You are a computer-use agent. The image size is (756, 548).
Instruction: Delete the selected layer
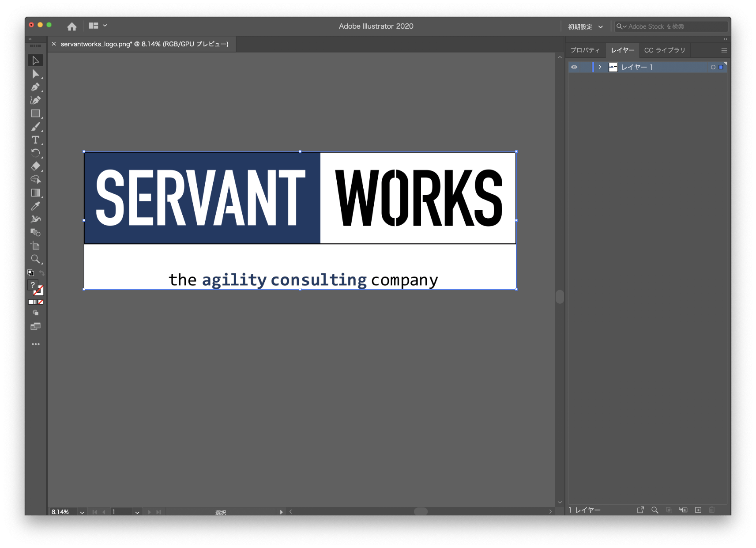(x=712, y=510)
